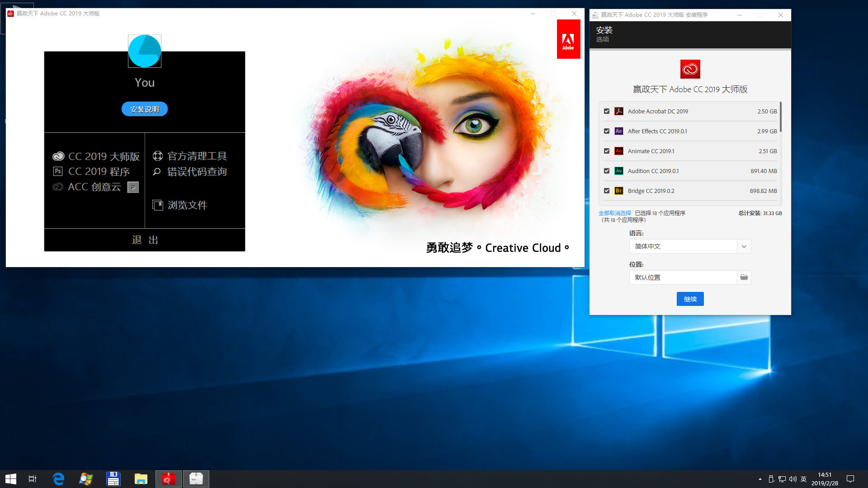Click the cloud icon beside ACC 创意云
868x488 pixels.
[x=58, y=187]
